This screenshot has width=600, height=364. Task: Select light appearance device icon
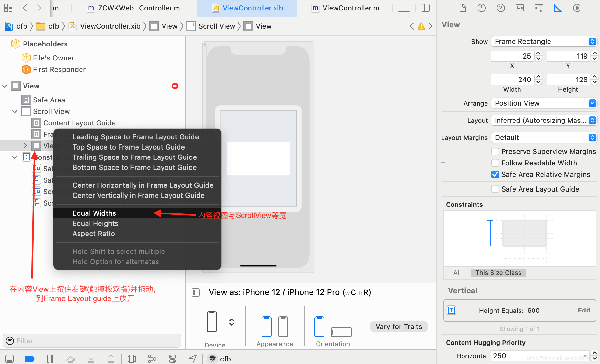[267, 326]
